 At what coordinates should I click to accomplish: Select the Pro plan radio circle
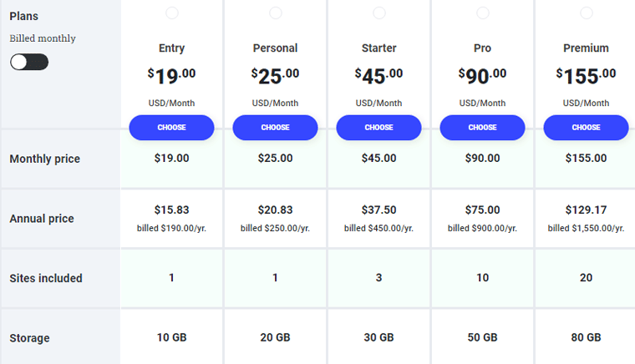click(x=483, y=13)
